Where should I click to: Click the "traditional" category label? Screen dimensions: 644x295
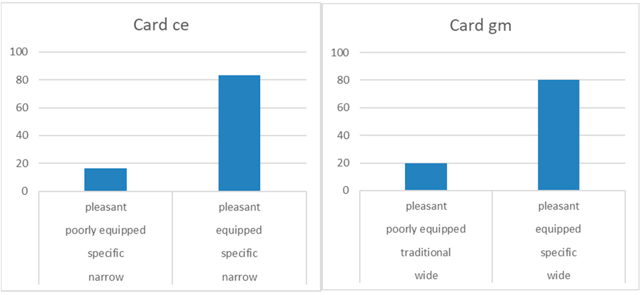tap(426, 252)
